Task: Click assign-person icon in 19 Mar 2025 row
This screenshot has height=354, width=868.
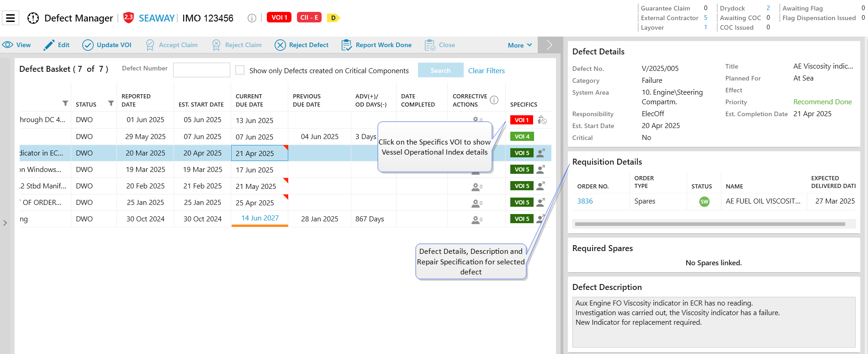Action: point(541,169)
